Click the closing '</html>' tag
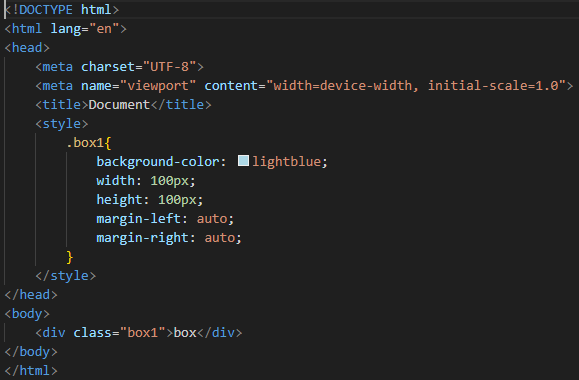 [31, 370]
